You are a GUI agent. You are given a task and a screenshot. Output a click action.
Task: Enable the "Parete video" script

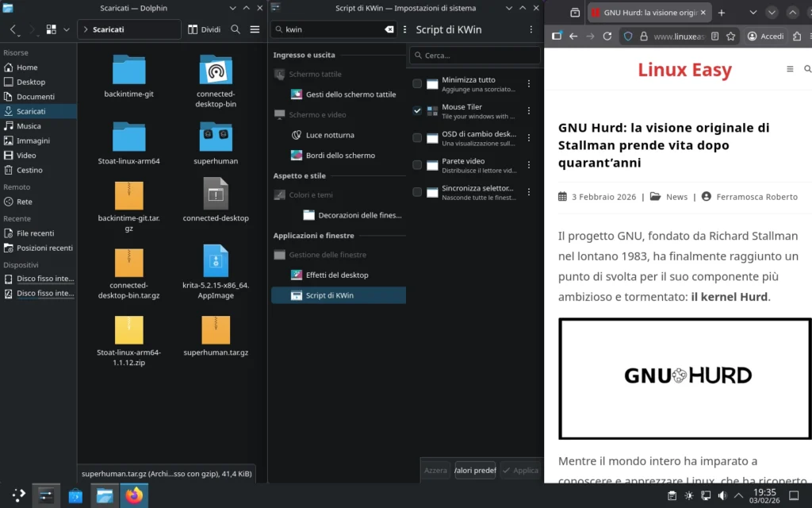tap(417, 165)
